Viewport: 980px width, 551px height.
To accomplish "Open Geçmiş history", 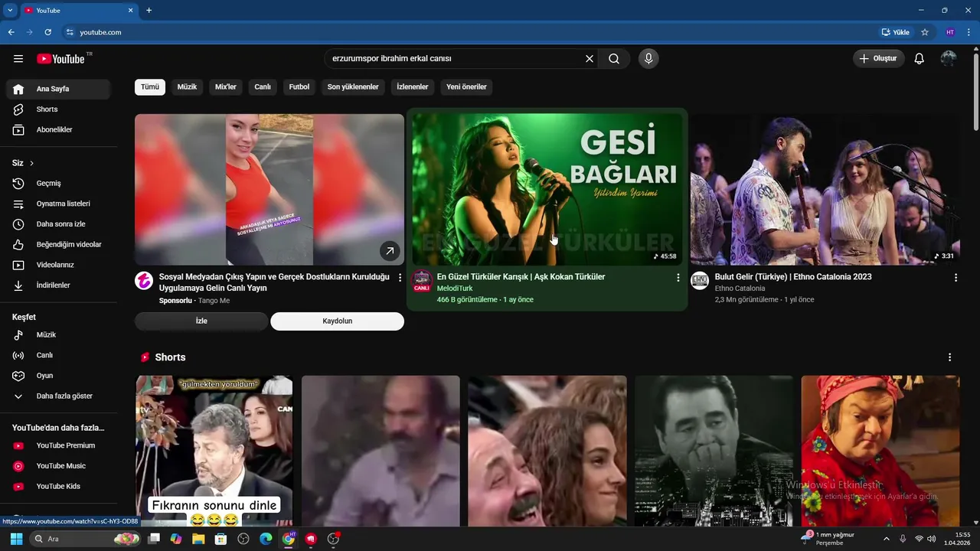I will coord(58,184).
